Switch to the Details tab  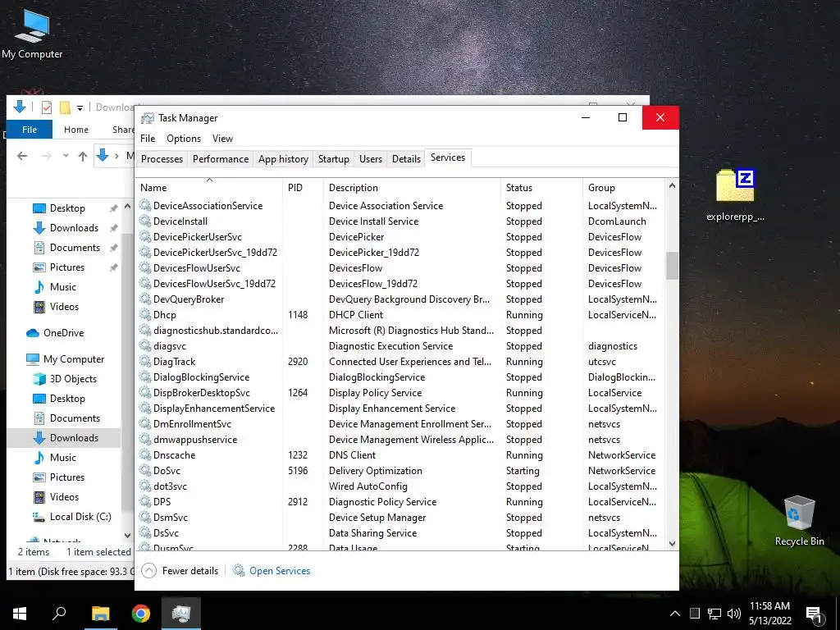tap(406, 159)
